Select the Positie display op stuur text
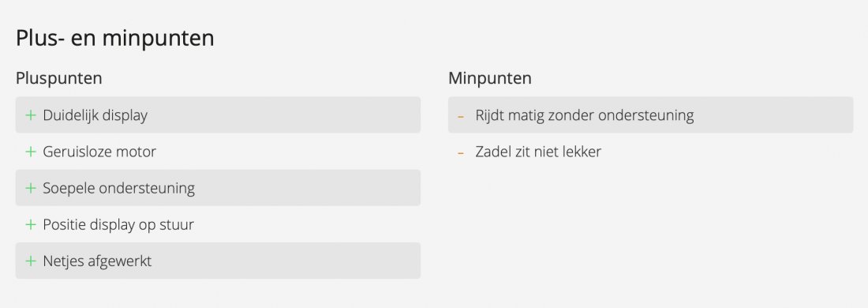The width and height of the screenshot is (868, 308). 118,224
